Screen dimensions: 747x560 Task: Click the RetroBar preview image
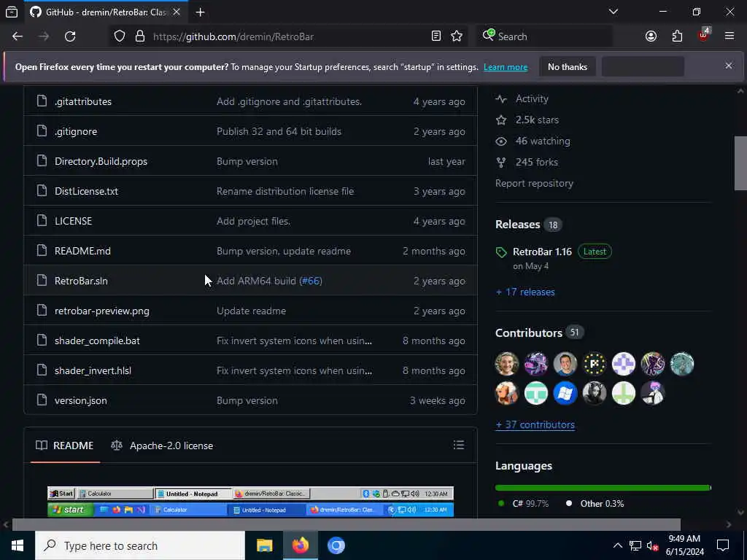[251, 502]
